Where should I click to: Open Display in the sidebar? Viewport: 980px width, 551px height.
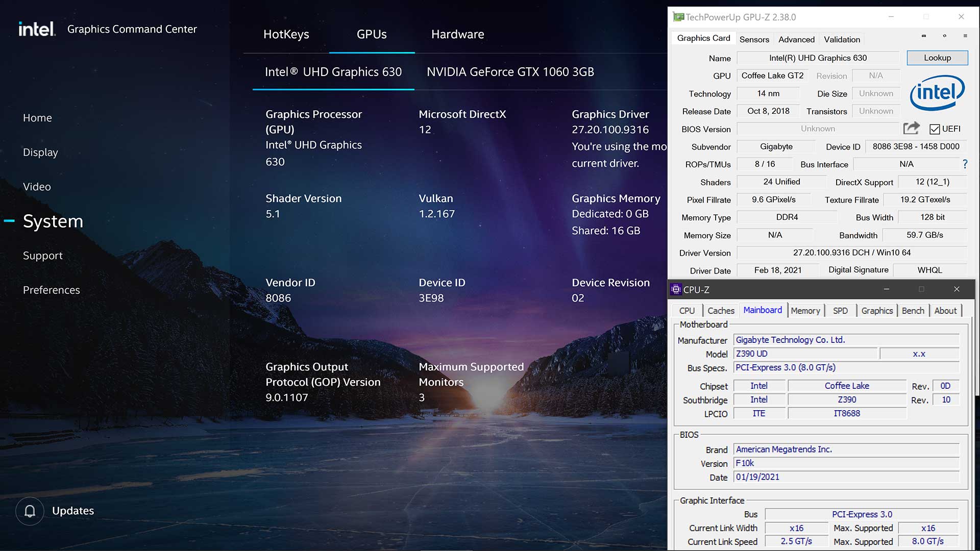click(x=40, y=153)
